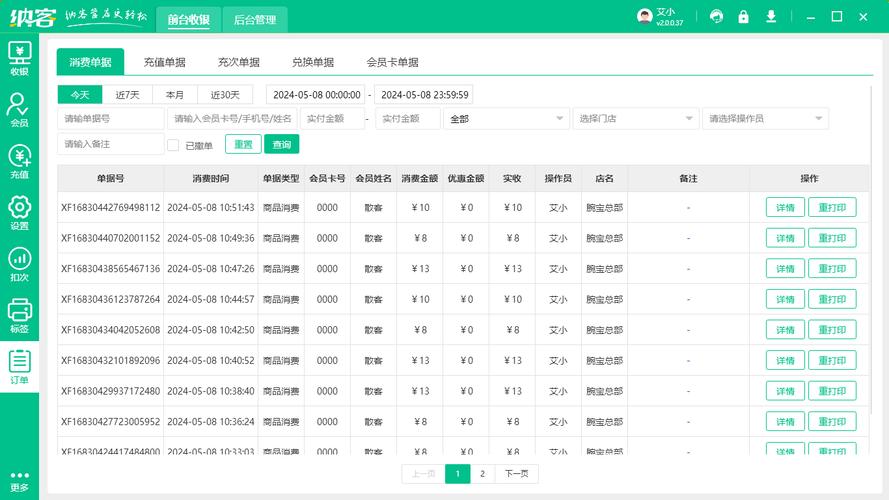Viewport: 889px width, 500px height.
Task: Select the 兑换单据 tab
Action: (313, 62)
